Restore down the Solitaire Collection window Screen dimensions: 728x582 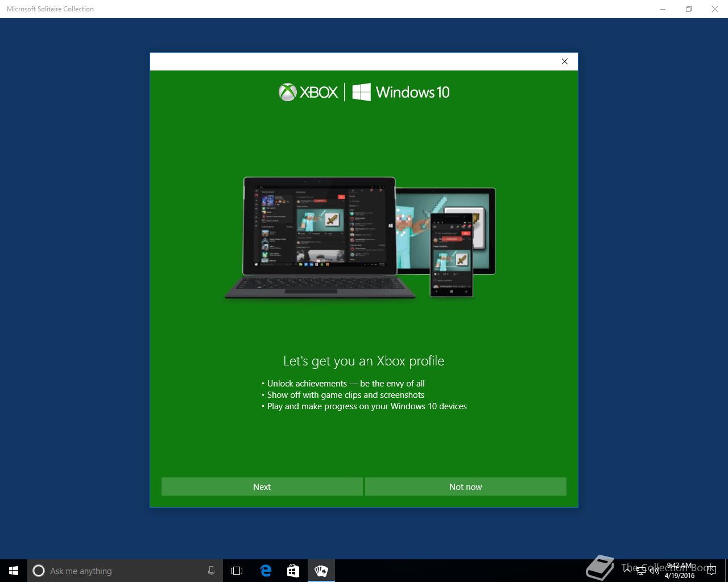coord(689,9)
